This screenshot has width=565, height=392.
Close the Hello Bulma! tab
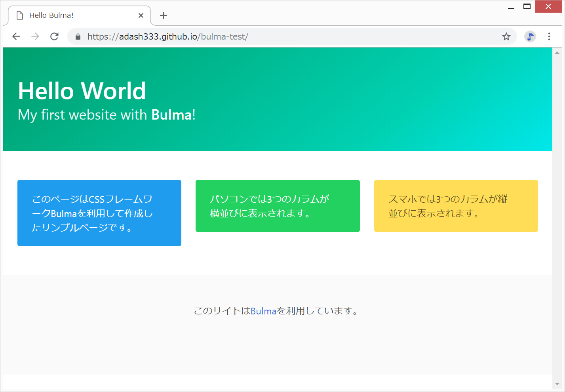(141, 15)
